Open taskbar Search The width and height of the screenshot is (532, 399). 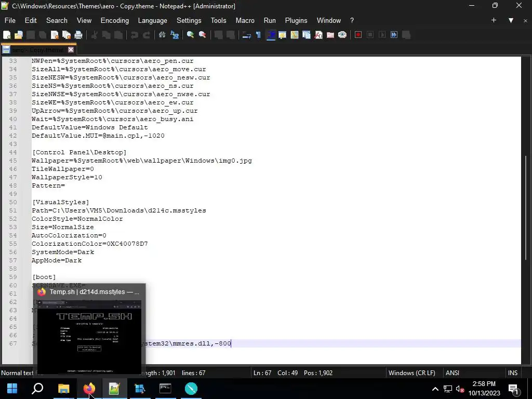(37, 389)
